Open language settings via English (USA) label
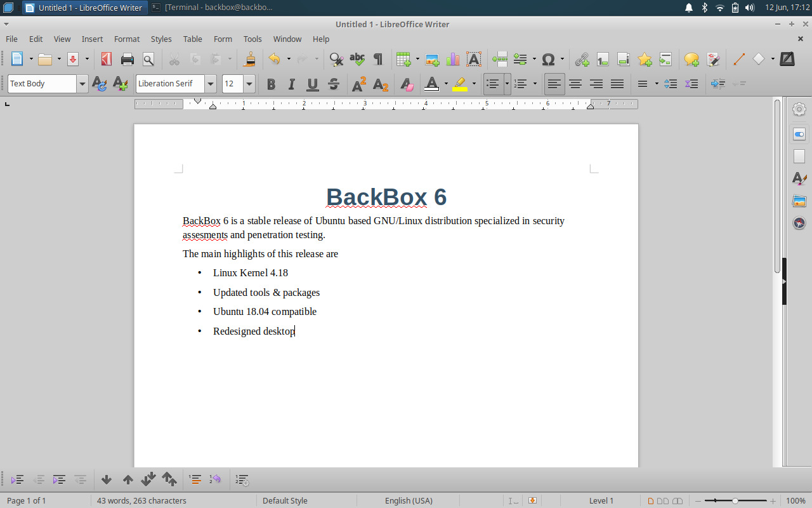The image size is (812, 508). pos(409,500)
